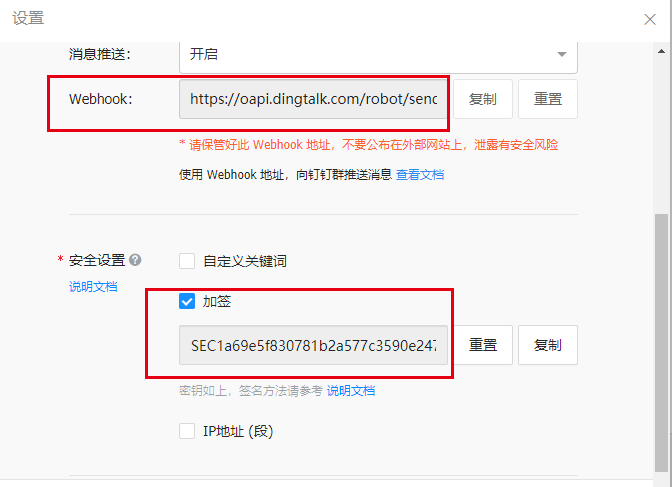Close the 设置 dialog with the X icon

point(650,19)
